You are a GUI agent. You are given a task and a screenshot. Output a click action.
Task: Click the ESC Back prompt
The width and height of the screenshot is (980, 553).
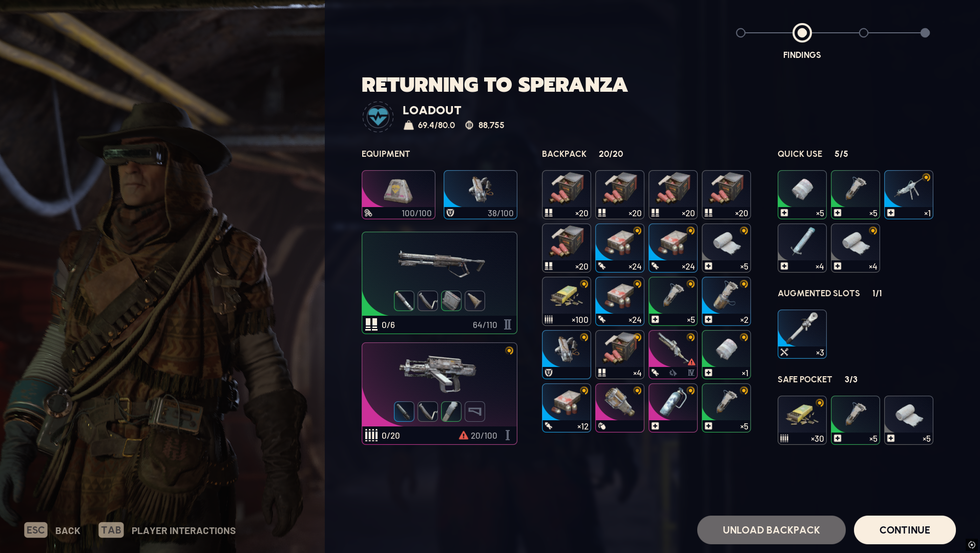[52, 530]
